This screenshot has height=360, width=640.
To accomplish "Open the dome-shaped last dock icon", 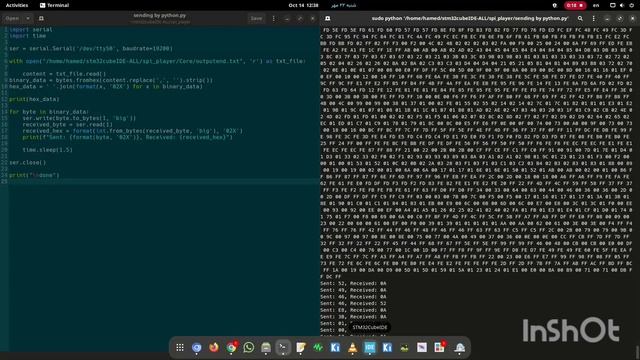I will (x=460, y=347).
